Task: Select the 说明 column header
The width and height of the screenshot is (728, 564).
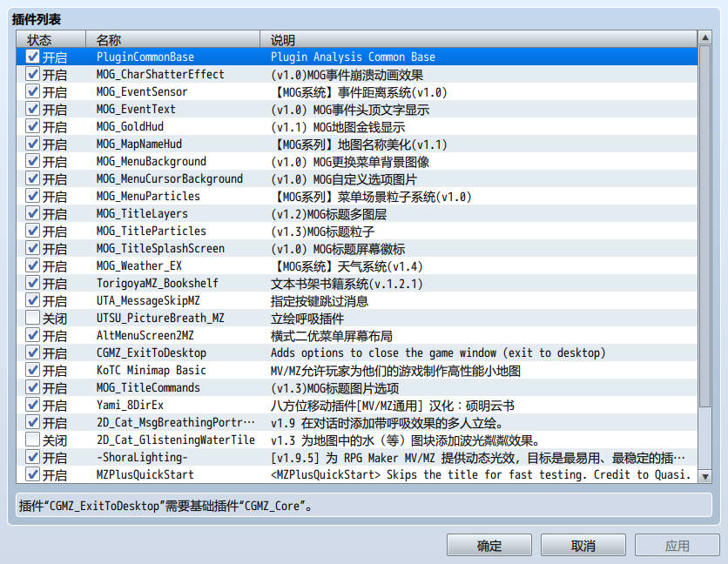Action: pos(479,39)
